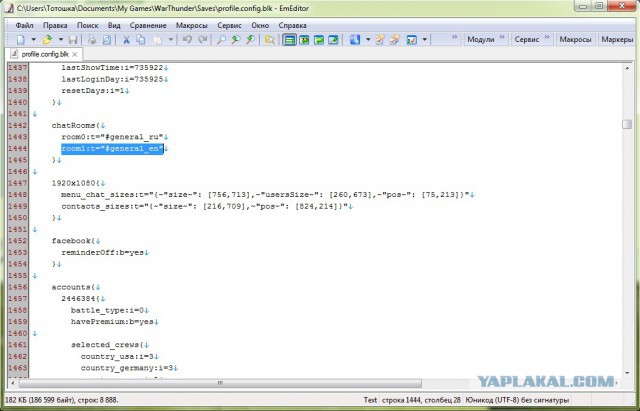Screen dimensions: 640x411
Task: Copy selection with the Copy icon
Action: tap(141, 40)
